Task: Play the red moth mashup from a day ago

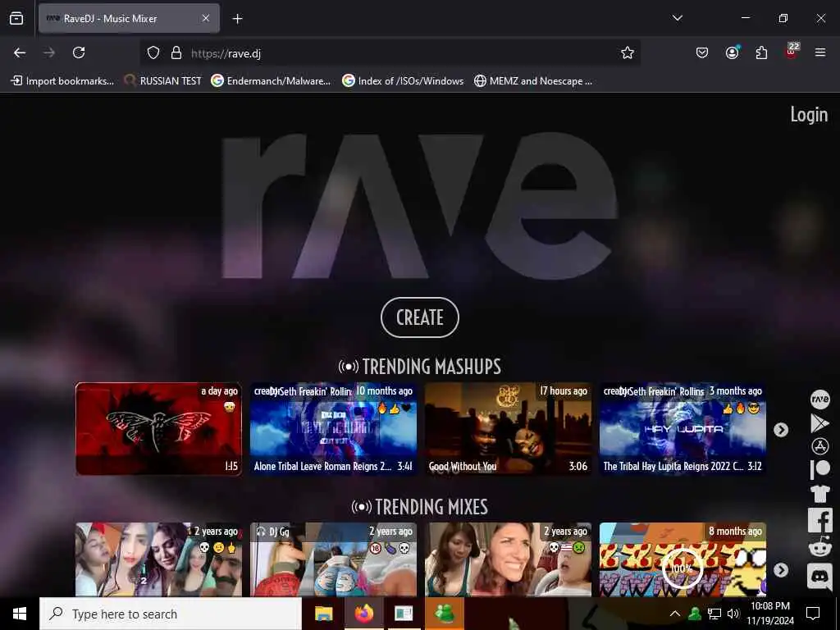Action: tap(158, 428)
